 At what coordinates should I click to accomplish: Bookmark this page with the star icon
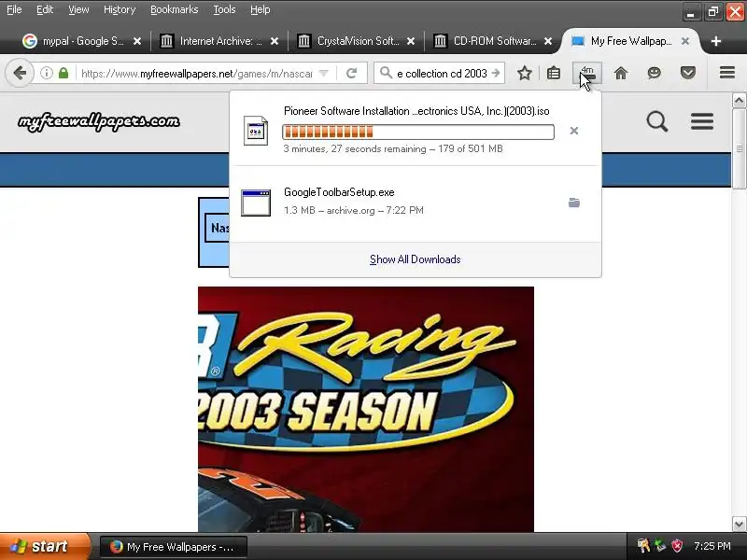[524, 73]
